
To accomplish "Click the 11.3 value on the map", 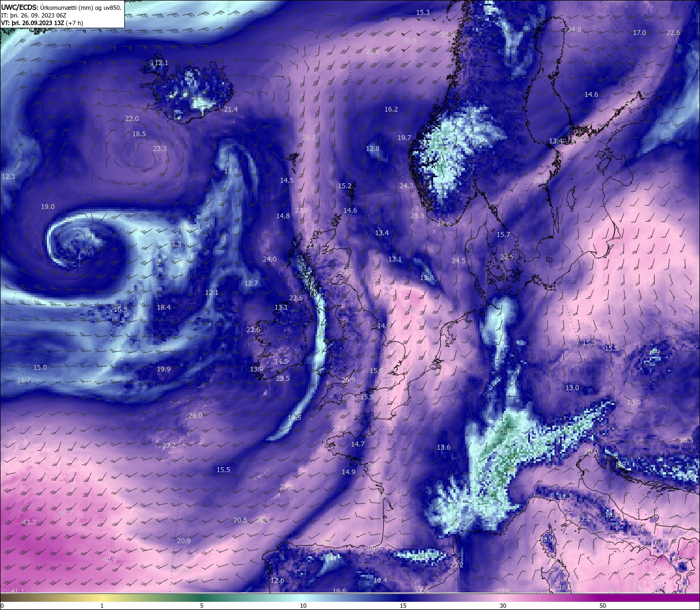I will click(x=565, y=496).
